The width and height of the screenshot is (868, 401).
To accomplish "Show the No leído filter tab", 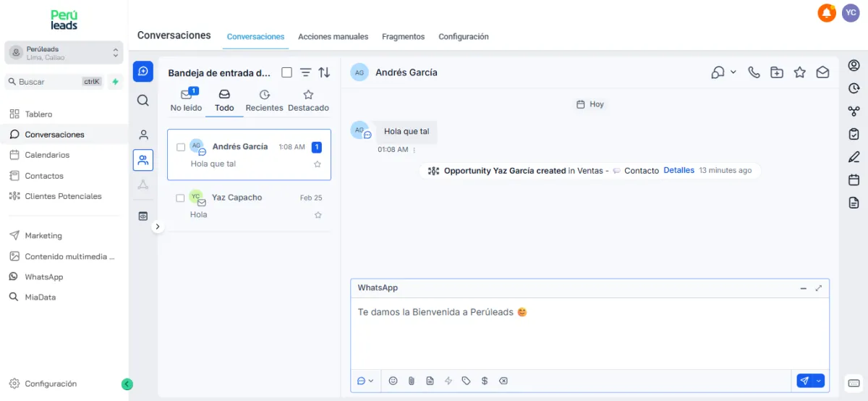I will tap(186, 101).
